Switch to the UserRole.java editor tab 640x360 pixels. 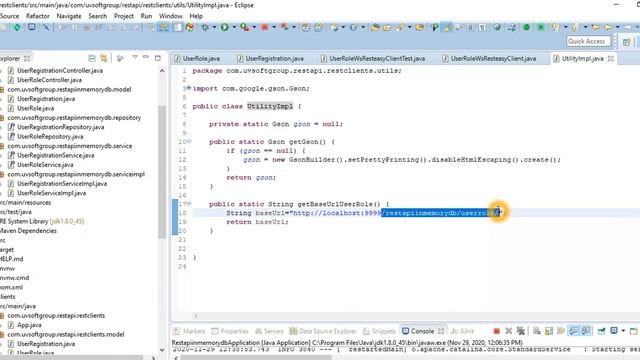click(197, 58)
